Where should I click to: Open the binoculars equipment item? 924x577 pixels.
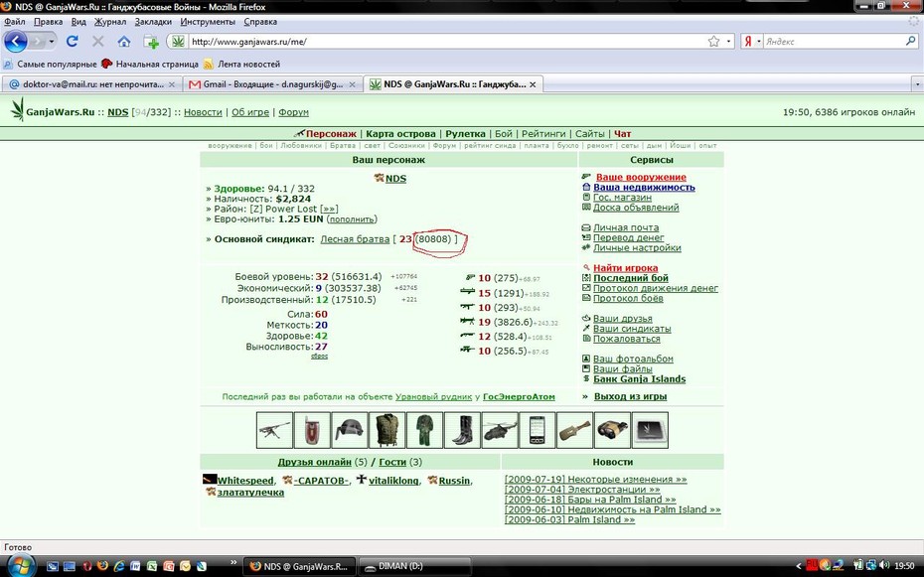click(612, 430)
